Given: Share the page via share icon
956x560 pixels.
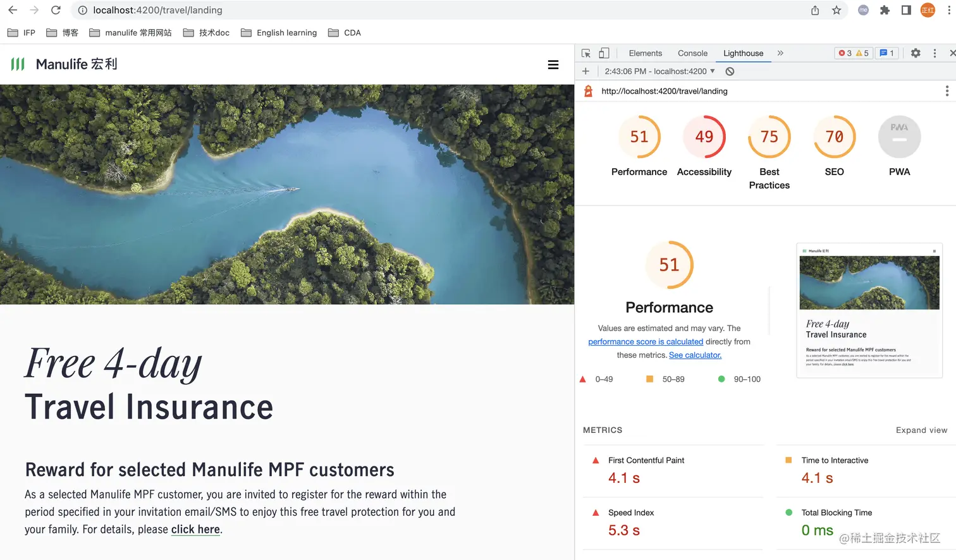Looking at the screenshot, I should click(x=815, y=10).
